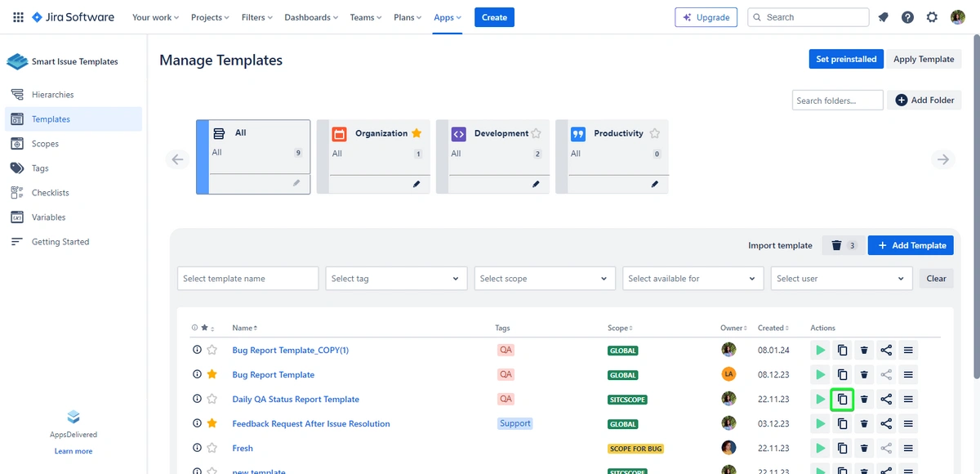Click the Learn more link

click(x=73, y=451)
